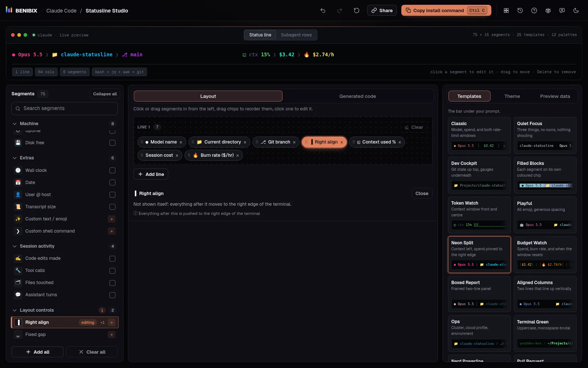Click the Clear all button
Screen dimensions: 588x368
[x=92, y=352]
